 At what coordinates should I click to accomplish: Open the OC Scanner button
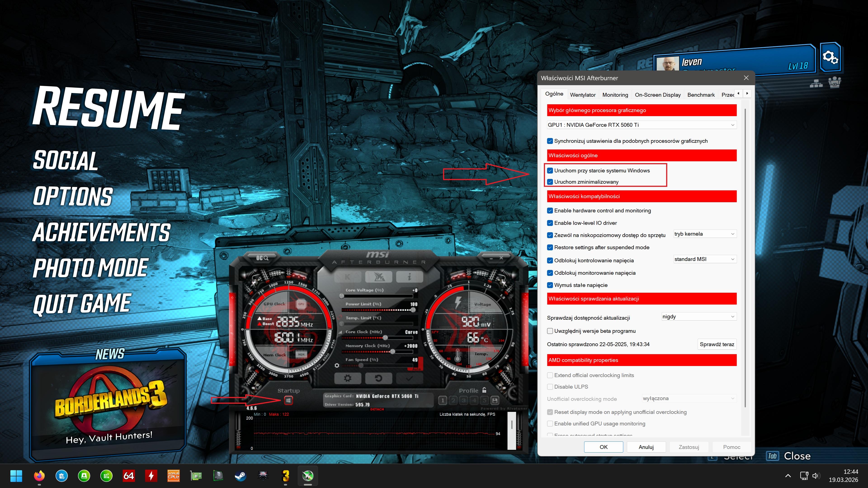pos(262,258)
